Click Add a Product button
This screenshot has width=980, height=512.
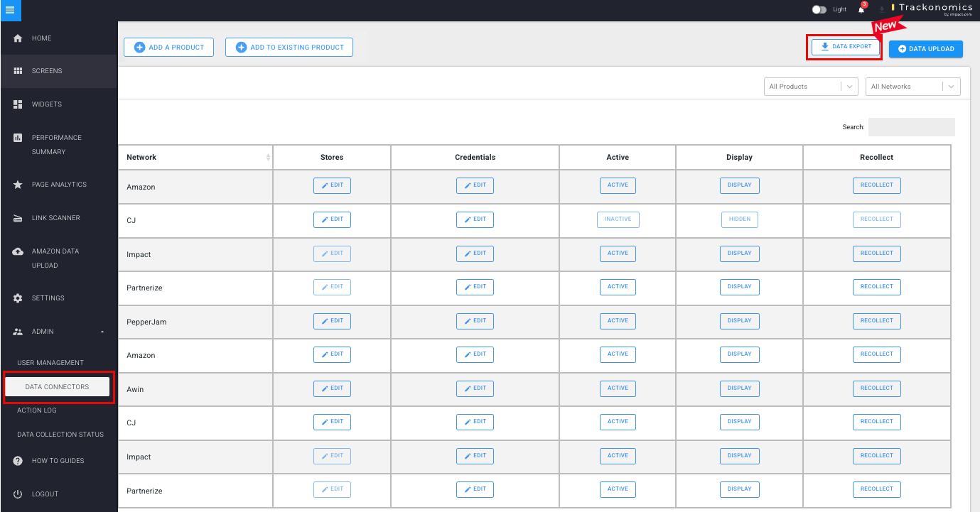(x=168, y=48)
